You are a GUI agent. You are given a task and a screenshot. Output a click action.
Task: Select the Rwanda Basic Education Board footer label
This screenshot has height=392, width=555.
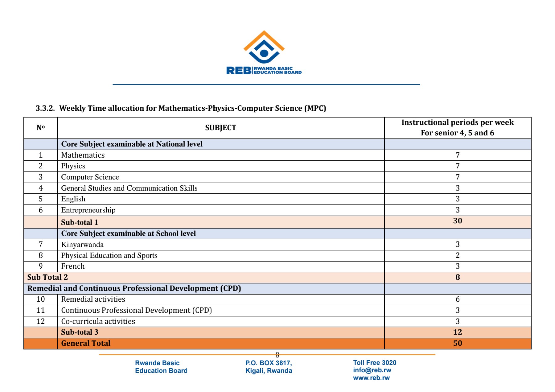(160, 367)
